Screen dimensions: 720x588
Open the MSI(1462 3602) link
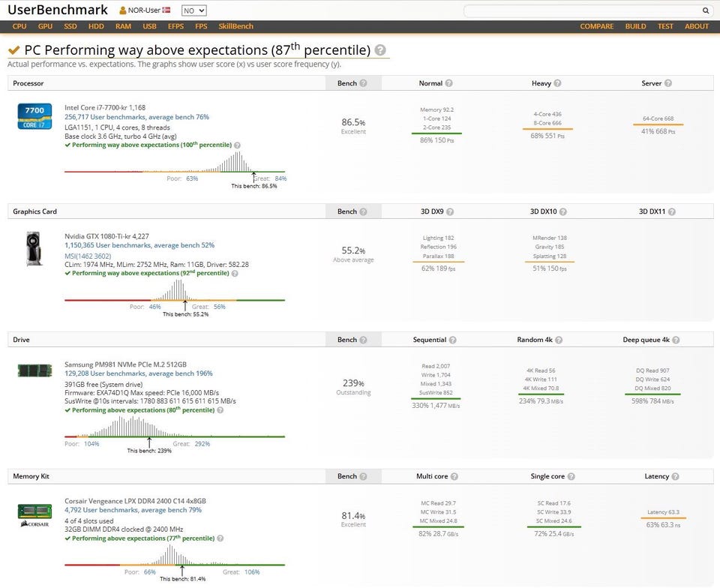(88, 256)
